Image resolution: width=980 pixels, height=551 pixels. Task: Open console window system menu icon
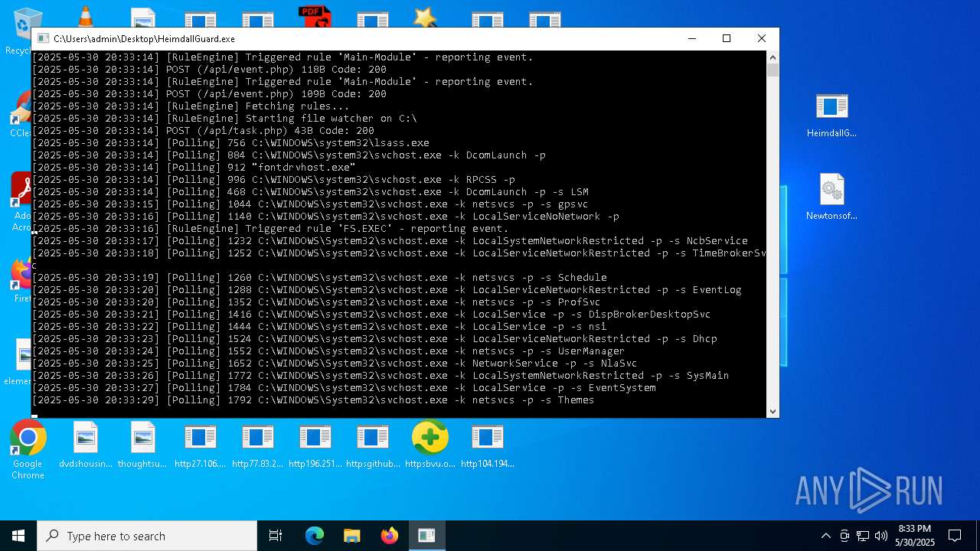pyautogui.click(x=42, y=38)
